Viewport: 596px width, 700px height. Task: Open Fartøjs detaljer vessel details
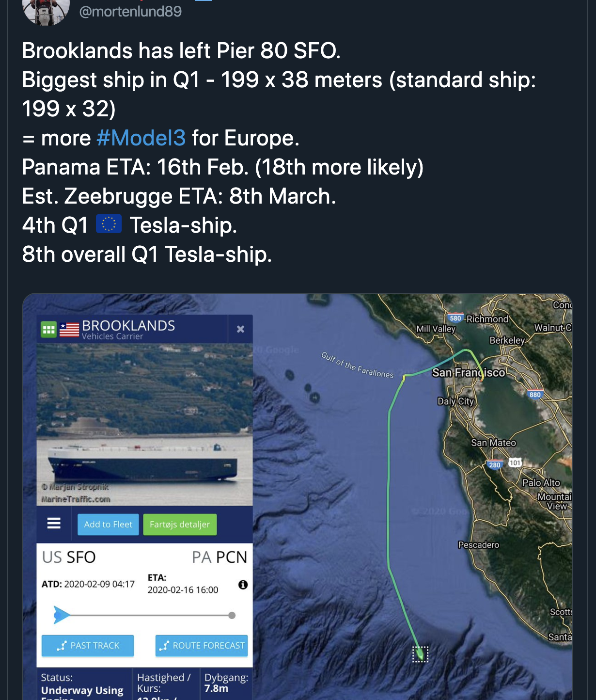coord(180,525)
